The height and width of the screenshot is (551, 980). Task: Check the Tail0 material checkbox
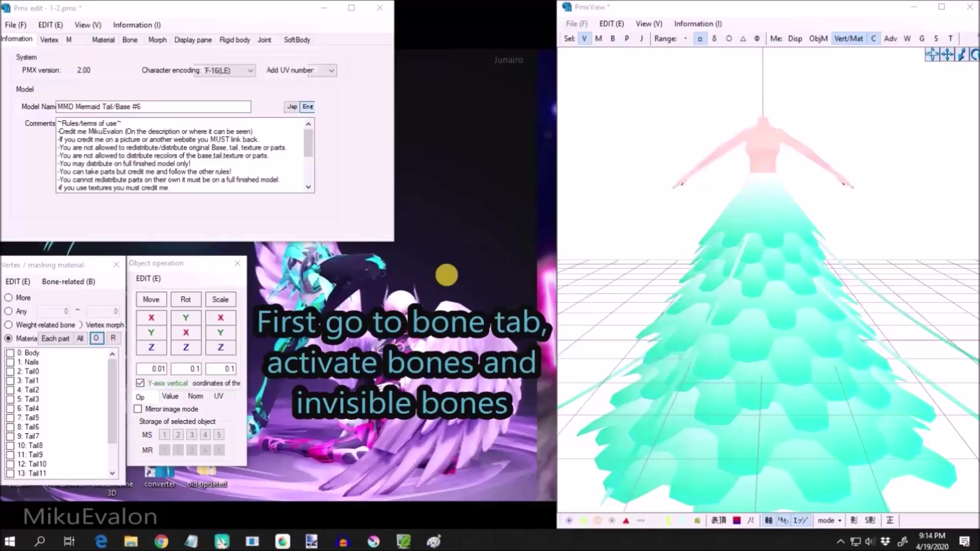10,371
